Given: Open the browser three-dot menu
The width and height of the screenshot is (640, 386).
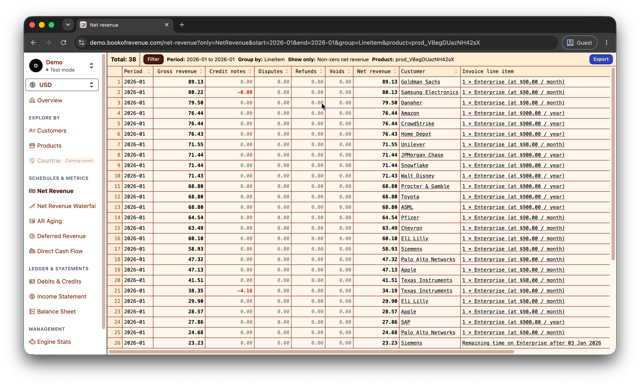Looking at the screenshot, I should tap(607, 42).
